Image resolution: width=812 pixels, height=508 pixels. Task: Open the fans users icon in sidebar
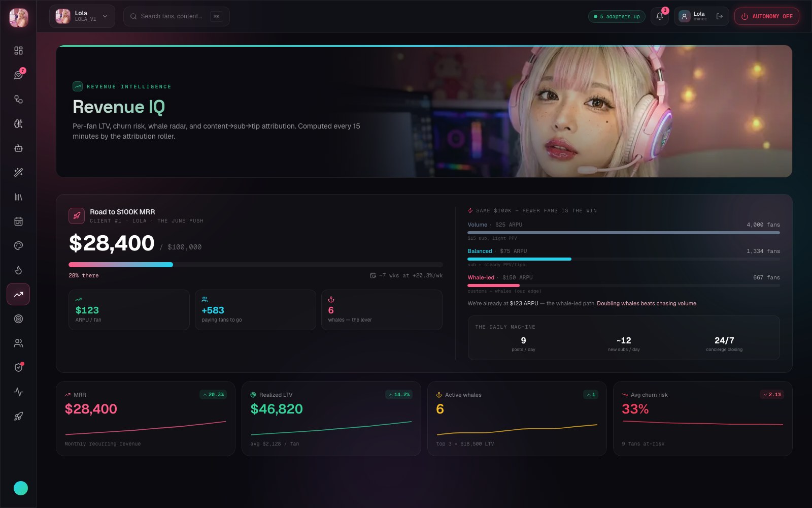[18, 343]
